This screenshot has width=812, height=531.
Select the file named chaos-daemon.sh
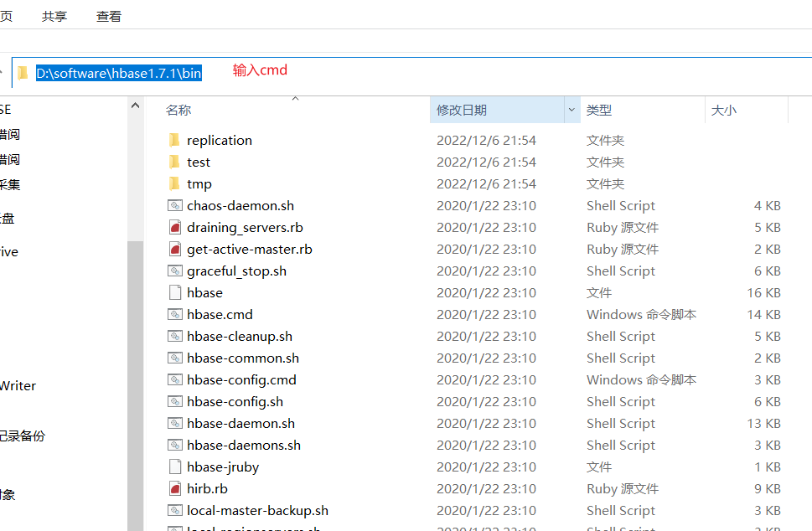pos(240,205)
